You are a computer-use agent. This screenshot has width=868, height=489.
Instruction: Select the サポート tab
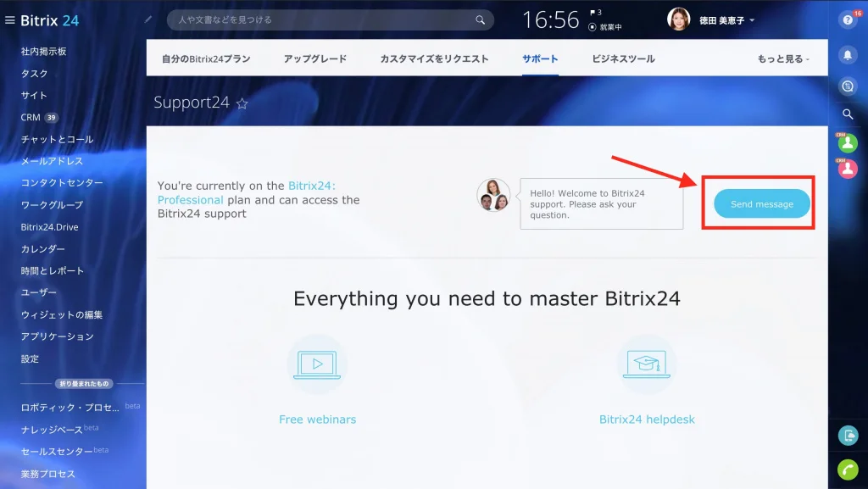pyautogui.click(x=540, y=58)
